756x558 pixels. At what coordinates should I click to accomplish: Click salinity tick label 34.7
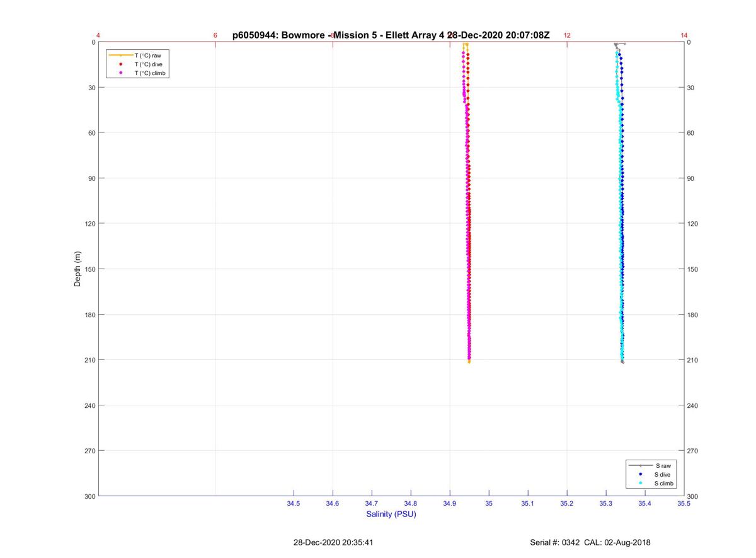(372, 503)
